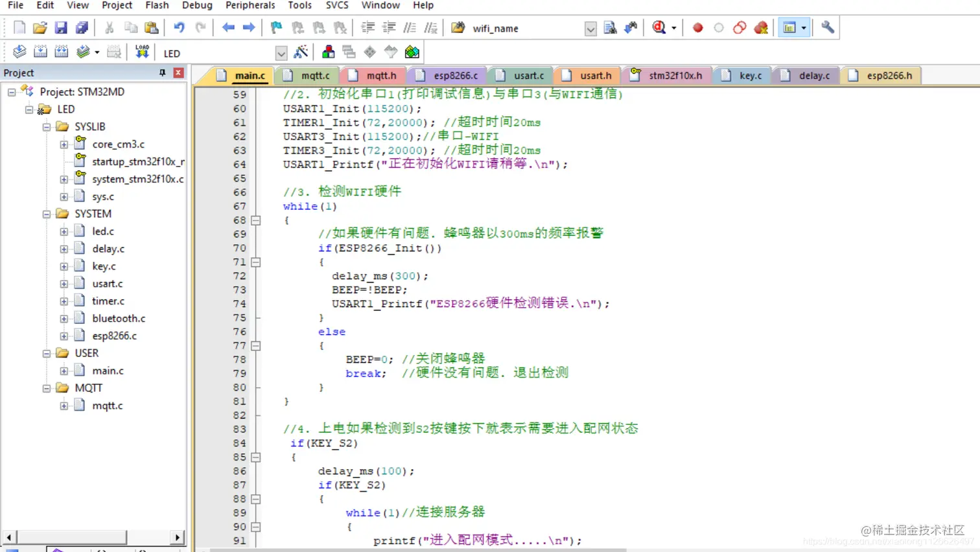Translate current file icon
The height and width of the screenshot is (552, 980).
click(x=19, y=52)
